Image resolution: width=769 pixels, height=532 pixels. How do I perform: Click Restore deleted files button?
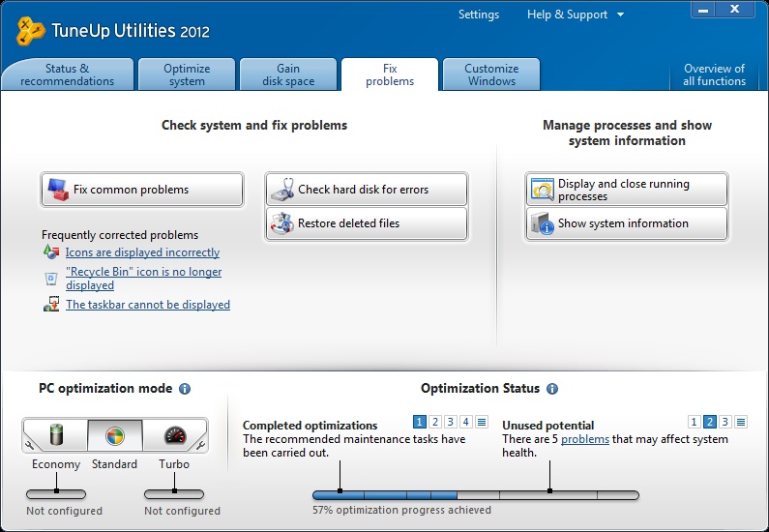click(367, 223)
